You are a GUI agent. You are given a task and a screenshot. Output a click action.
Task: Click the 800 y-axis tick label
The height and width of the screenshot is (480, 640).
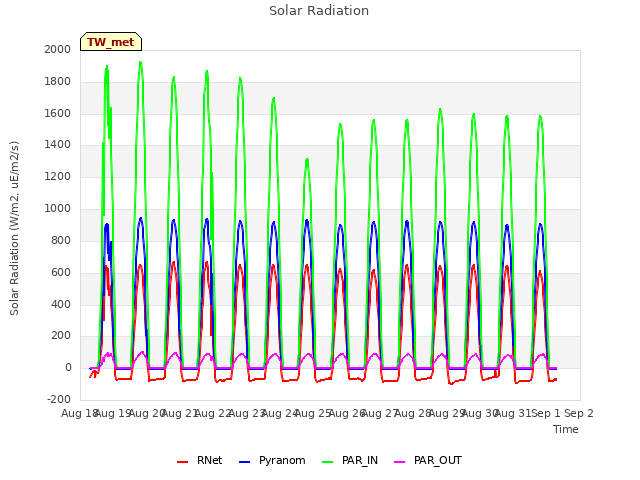61,240
